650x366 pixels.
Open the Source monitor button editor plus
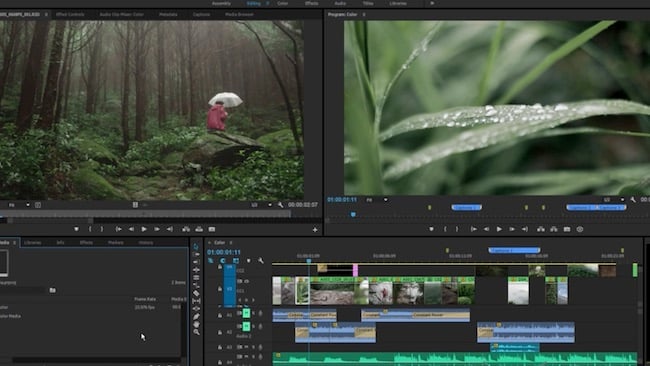click(315, 229)
